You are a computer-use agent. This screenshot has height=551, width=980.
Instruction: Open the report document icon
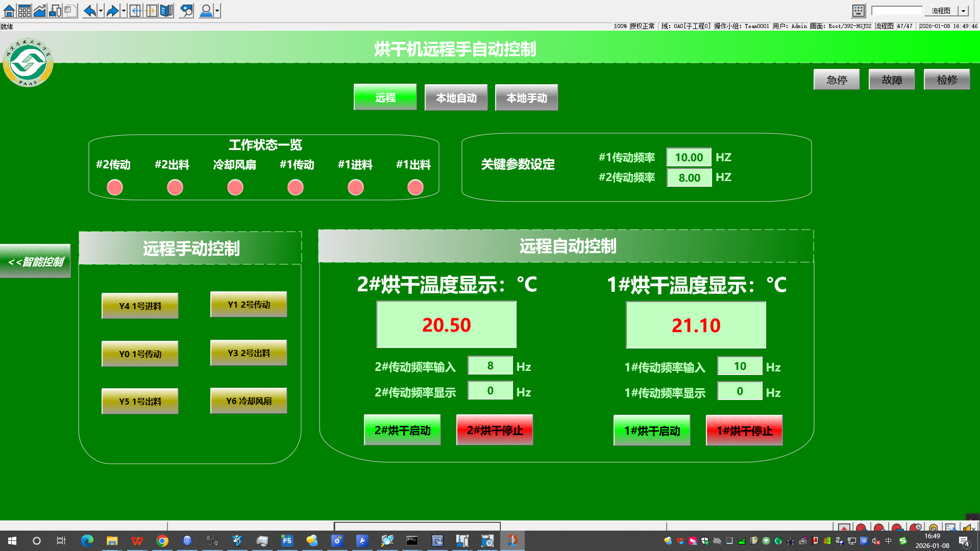[x=70, y=10]
